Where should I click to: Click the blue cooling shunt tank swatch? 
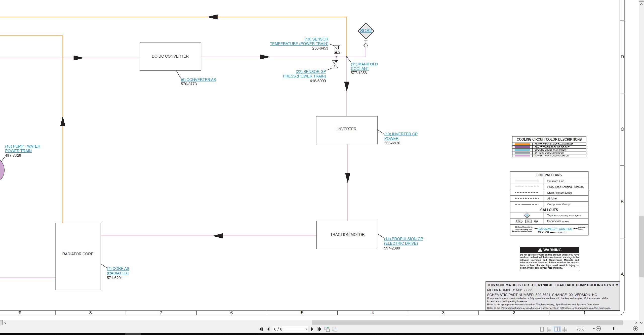pyautogui.click(x=522, y=150)
